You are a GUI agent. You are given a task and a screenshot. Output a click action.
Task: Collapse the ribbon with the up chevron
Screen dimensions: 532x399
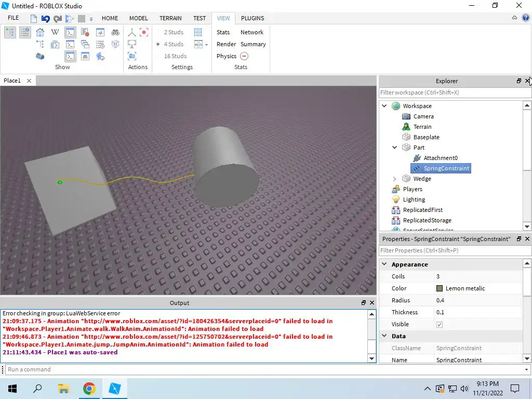point(514,18)
